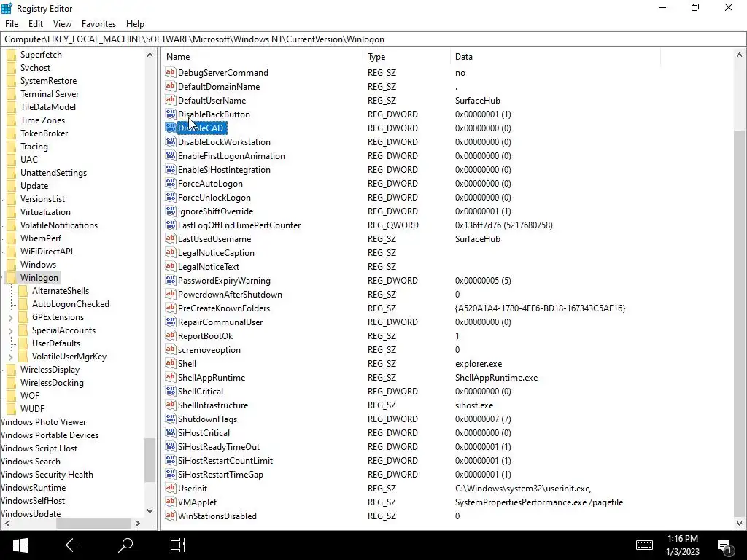Select the PreCreateKnownFolders value name
The width and height of the screenshot is (747, 560).
[x=224, y=308]
